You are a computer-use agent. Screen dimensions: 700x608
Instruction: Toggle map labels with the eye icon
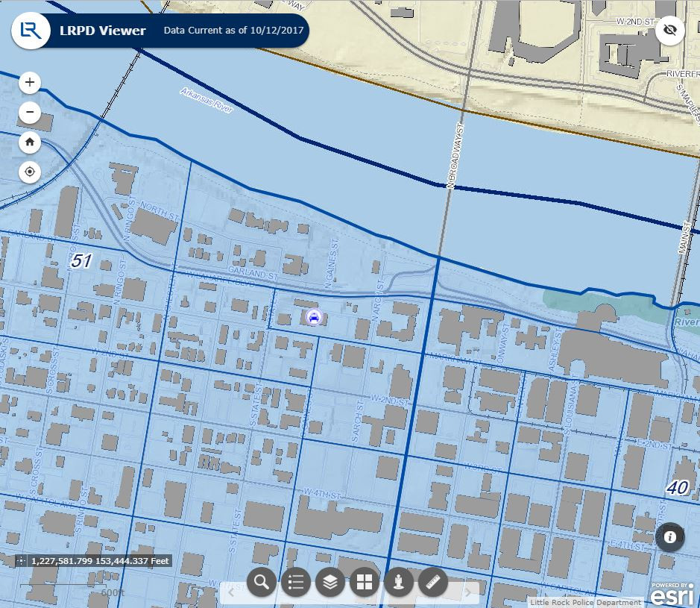(670, 31)
